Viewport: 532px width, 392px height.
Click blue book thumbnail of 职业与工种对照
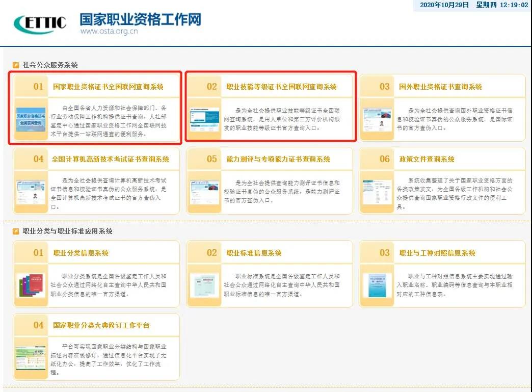point(377,285)
